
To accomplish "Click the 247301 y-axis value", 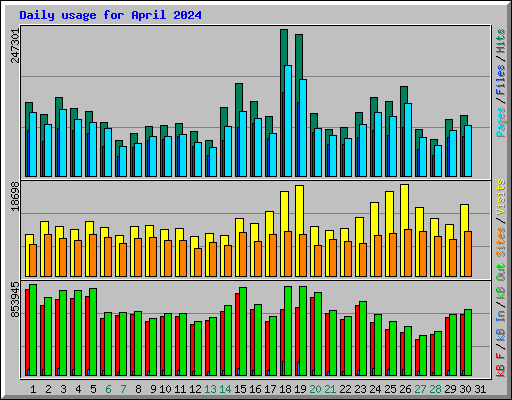I will pyautogui.click(x=15, y=46).
